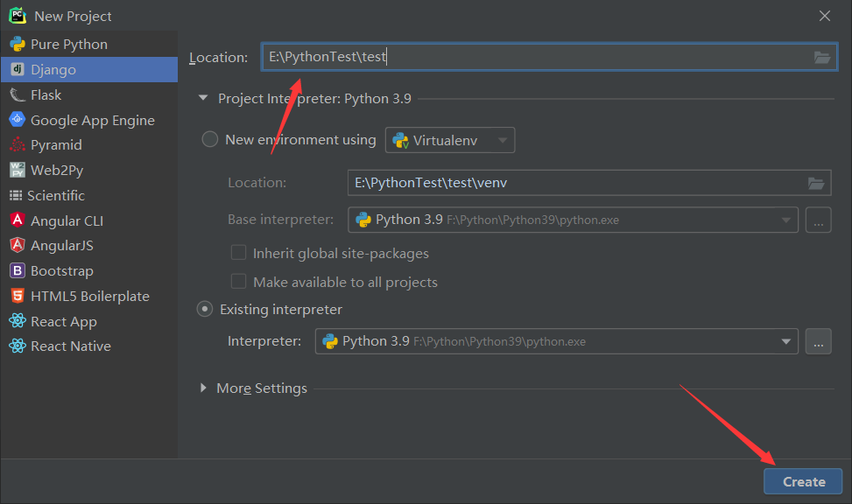This screenshot has height=504, width=852.
Task: Click the ellipsis button next to Interpreter
Action: (x=819, y=341)
